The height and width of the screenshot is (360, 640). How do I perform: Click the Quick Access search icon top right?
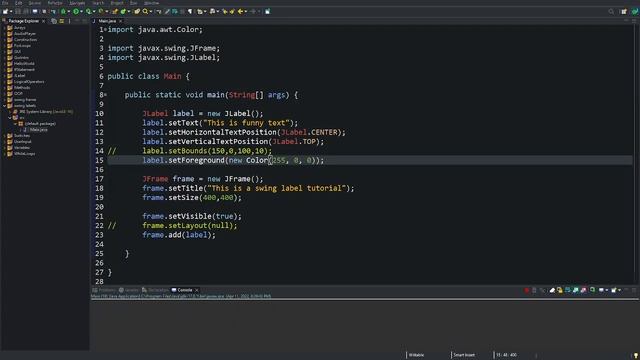pos(611,11)
